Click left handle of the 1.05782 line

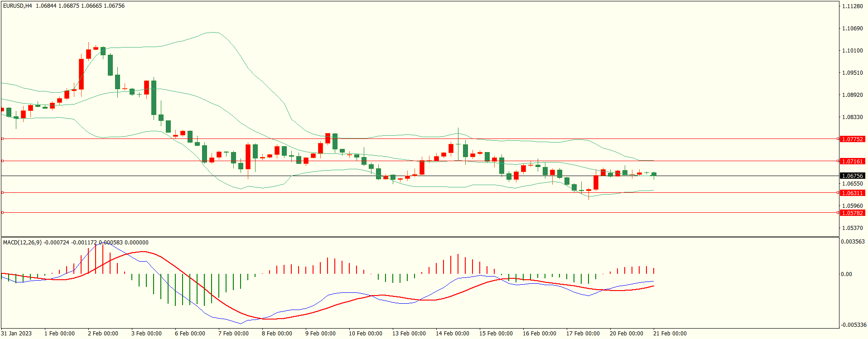pyautogui.click(x=2, y=212)
